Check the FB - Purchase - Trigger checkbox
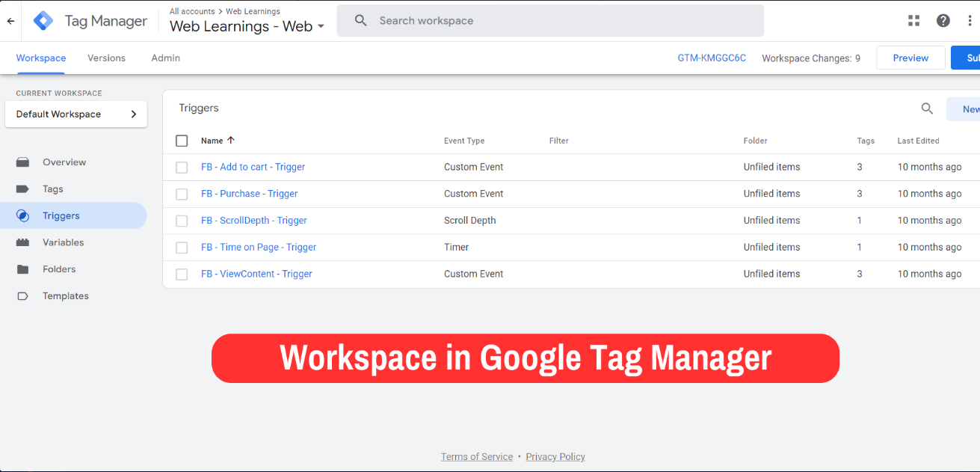 pos(182,194)
